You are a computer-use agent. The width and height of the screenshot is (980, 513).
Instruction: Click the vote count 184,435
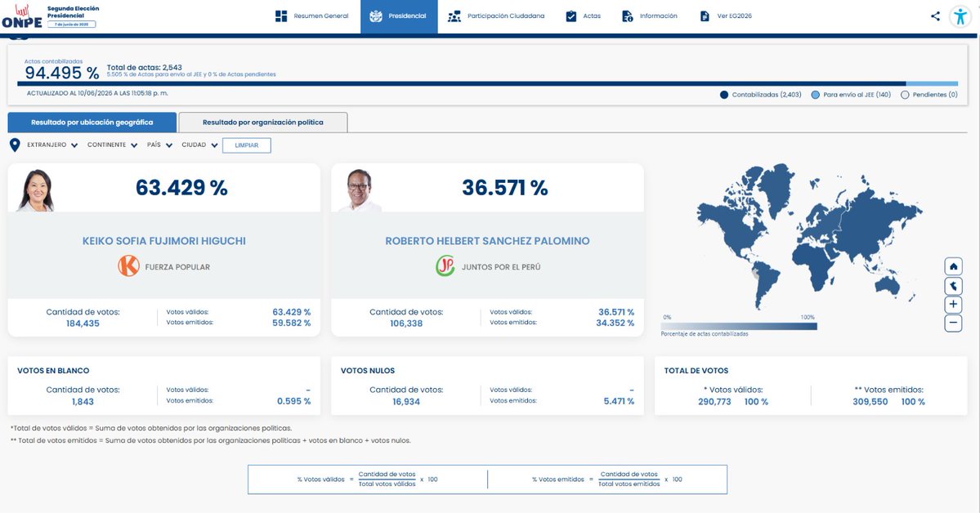point(83,323)
